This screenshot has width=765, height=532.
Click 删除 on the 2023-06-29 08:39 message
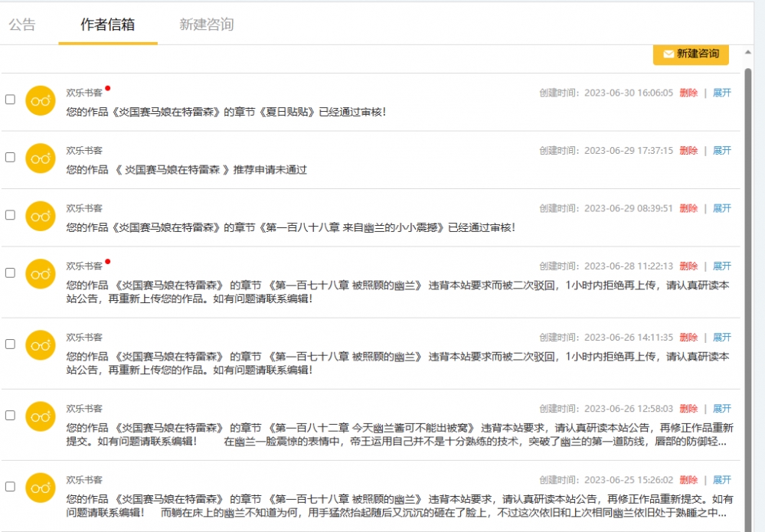tap(688, 207)
